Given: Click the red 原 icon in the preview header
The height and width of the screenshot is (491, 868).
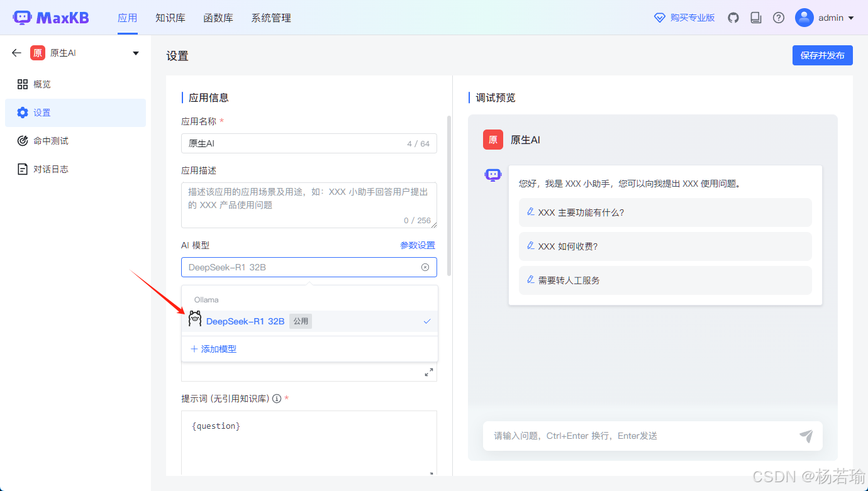Looking at the screenshot, I should [x=493, y=140].
